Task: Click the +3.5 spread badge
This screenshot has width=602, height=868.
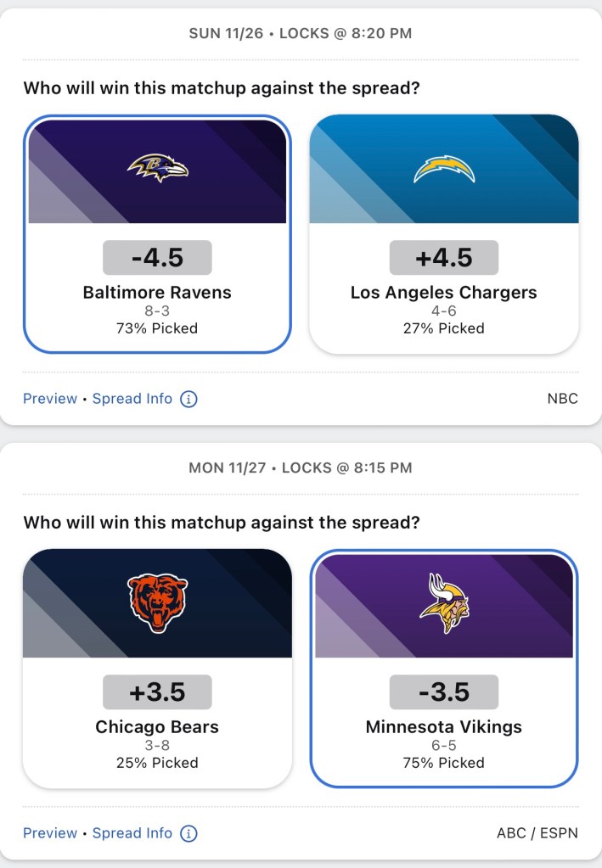Action: point(157,692)
